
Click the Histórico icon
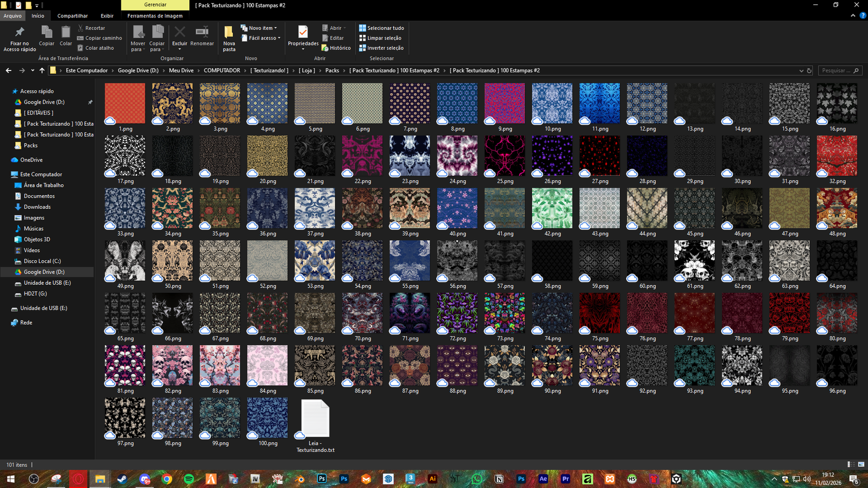point(325,48)
